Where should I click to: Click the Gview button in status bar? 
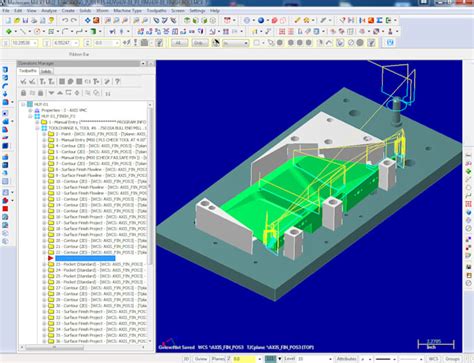[x=200, y=359]
